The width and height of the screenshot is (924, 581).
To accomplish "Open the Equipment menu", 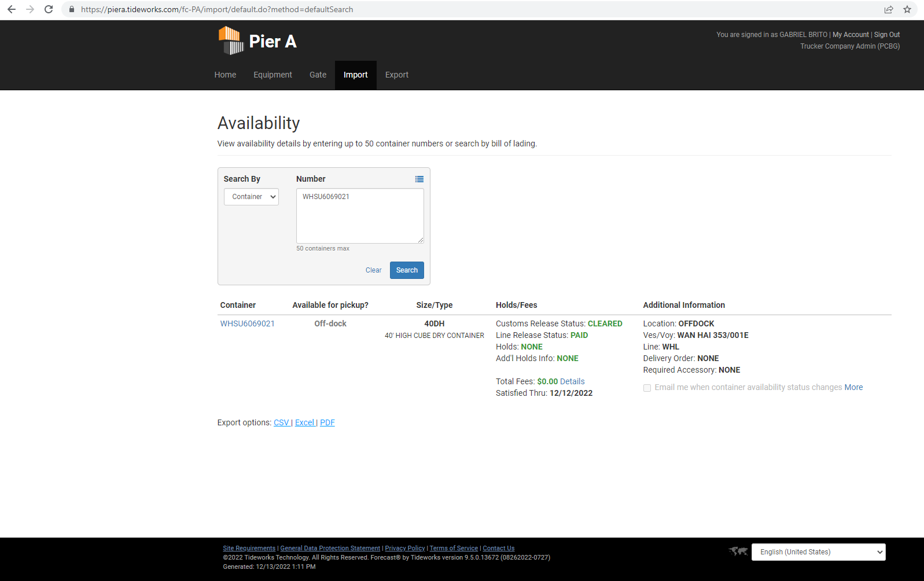I will tap(273, 75).
